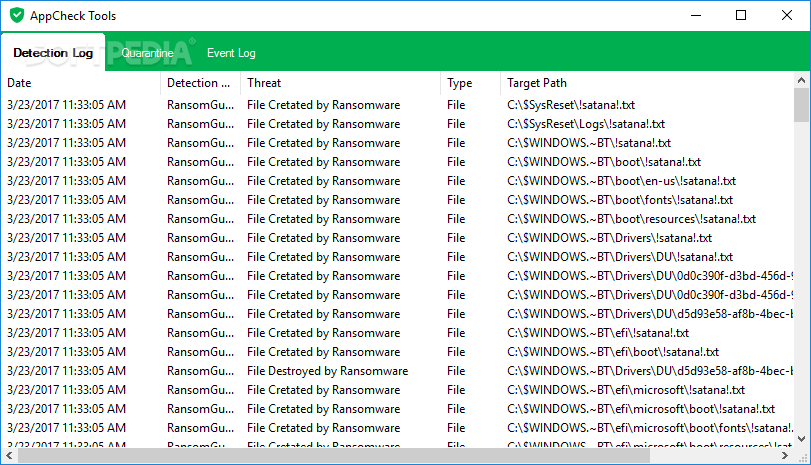Select the C:\$WINDOWS.~BT\Drivers\!satana!.txt path entry
The image size is (811, 465).
point(609,238)
